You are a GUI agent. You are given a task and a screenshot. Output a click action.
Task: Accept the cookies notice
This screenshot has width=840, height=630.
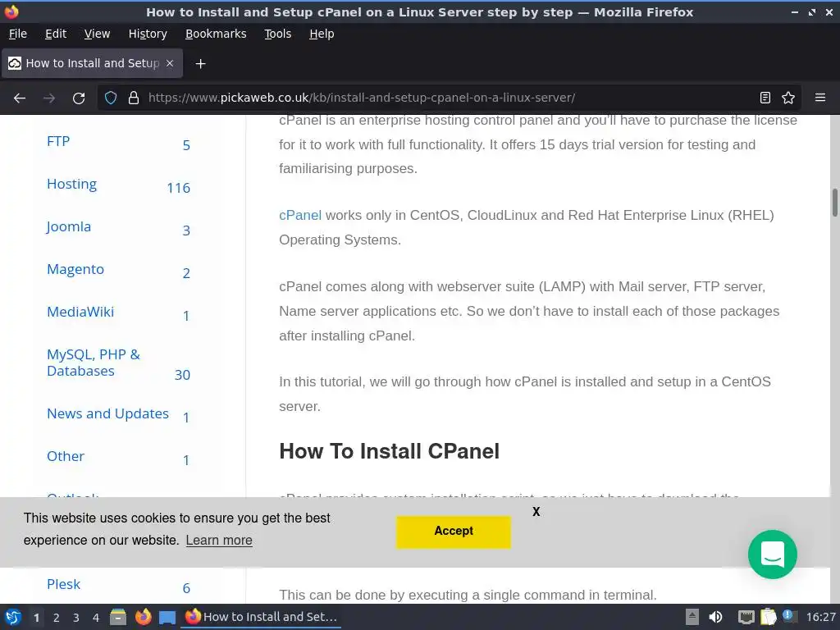pos(453,532)
